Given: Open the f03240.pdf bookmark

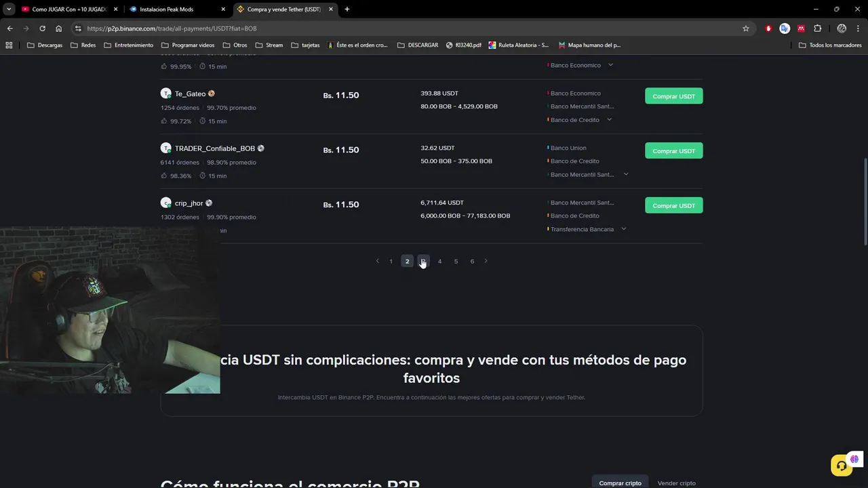Looking at the screenshot, I should [x=464, y=45].
